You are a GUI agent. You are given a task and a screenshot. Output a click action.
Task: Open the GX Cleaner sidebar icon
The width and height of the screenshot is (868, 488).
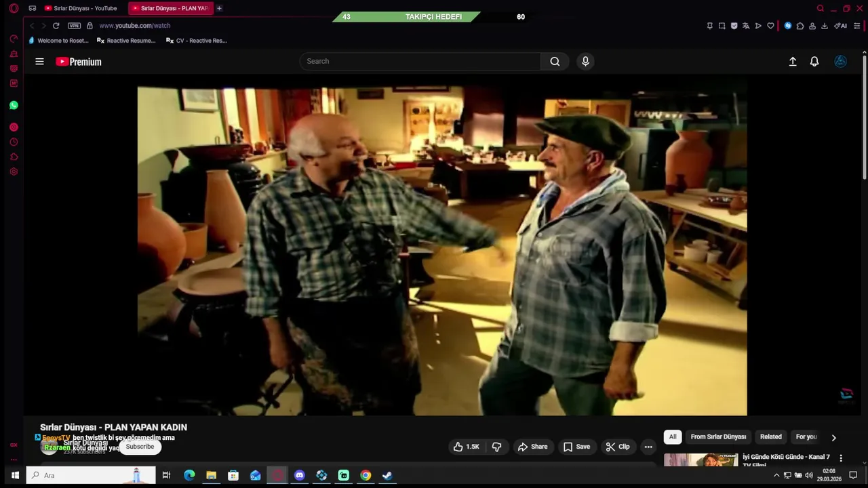14,54
